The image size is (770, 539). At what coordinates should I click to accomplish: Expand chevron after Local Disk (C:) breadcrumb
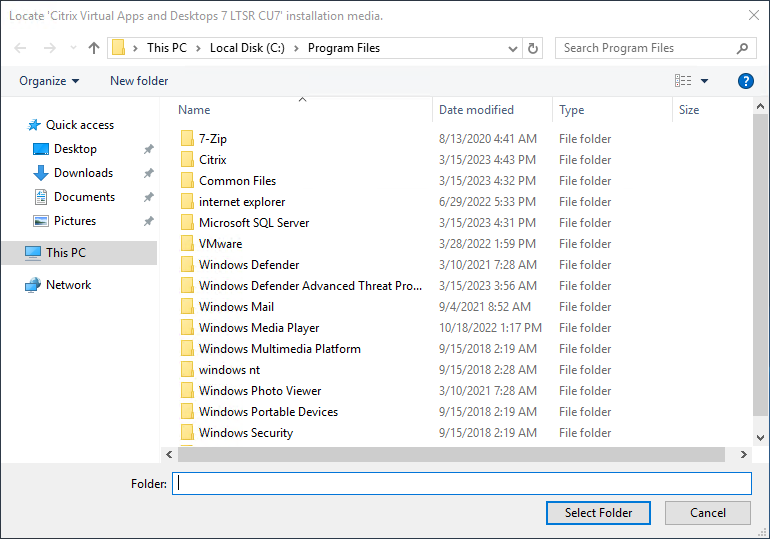[x=297, y=48]
